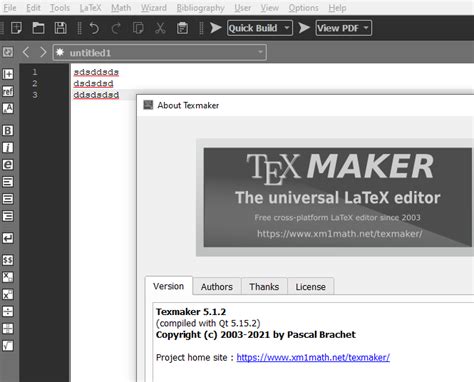Open the Help menu
This screenshot has height=382, width=474.
point(337,8)
